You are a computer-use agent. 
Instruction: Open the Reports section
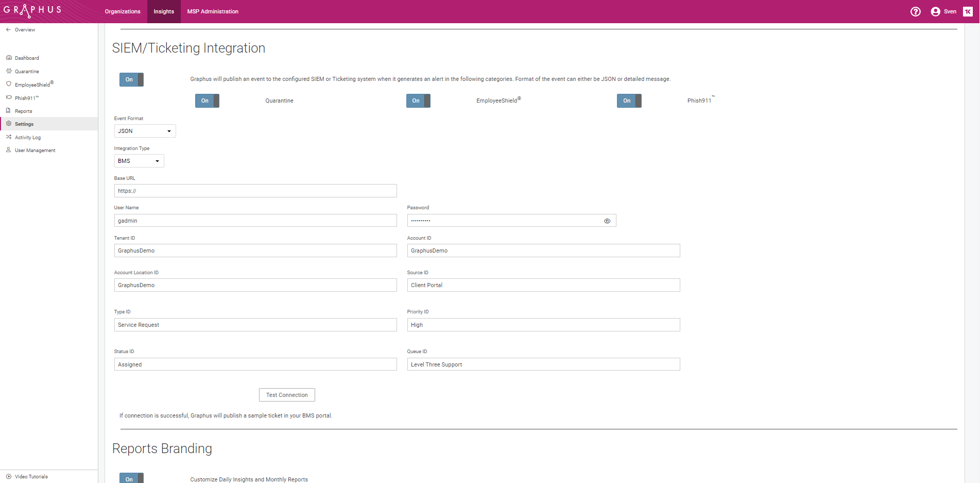pos(23,111)
